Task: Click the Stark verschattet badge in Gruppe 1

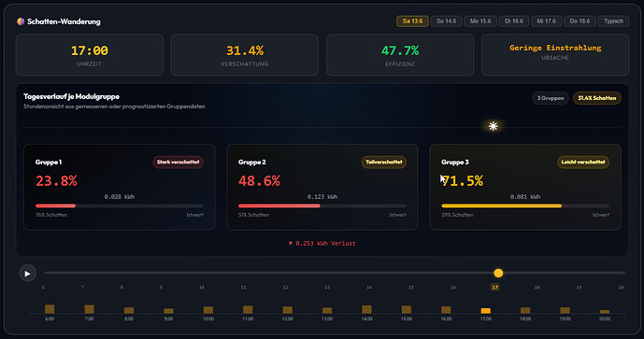Action: tap(178, 162)
